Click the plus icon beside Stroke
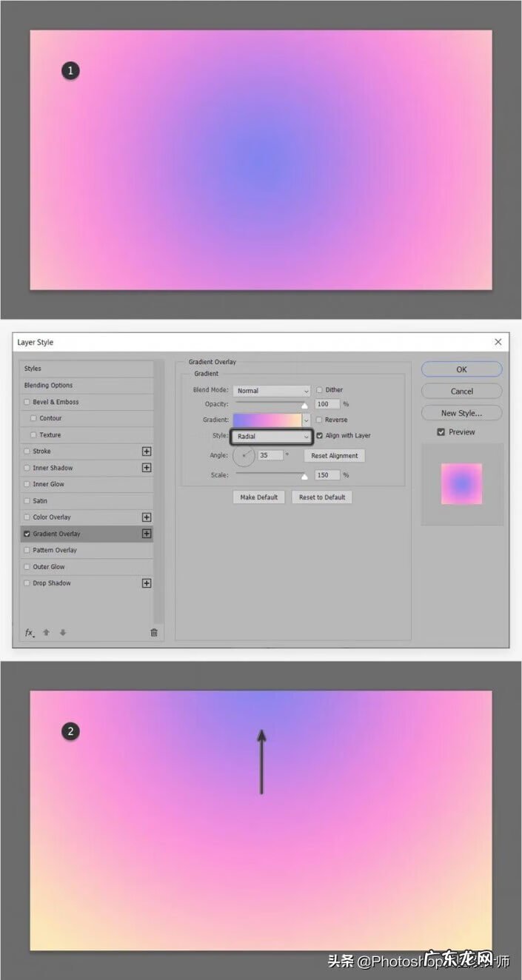Screen dimensions: 522x980 (x=147, y=452)
